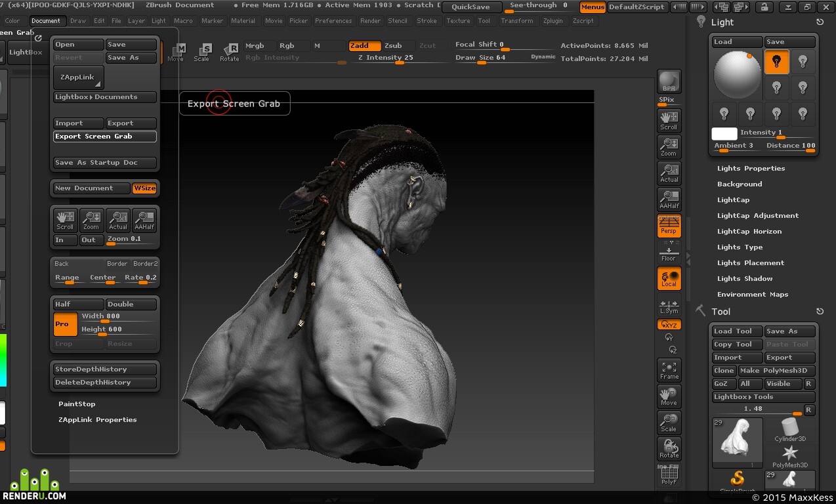Screen dimensions: 836x504
Task: Click the Rotate icon in top shelf
Action: [x=230, y=52]
